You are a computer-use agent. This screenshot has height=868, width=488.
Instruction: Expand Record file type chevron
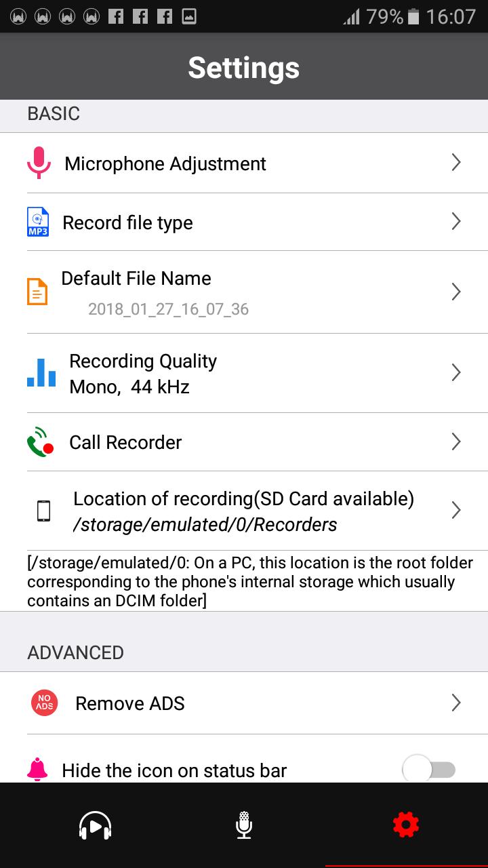[456, 221]
